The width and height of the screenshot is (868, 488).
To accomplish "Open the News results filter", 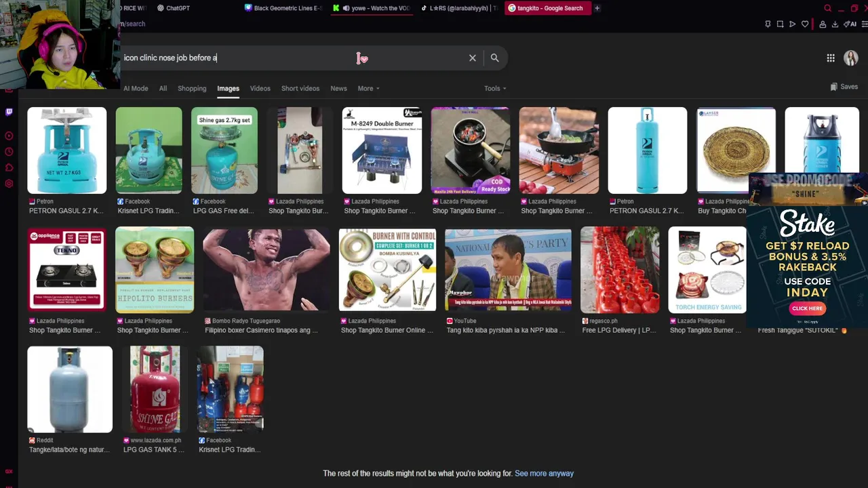I will 338,89.
